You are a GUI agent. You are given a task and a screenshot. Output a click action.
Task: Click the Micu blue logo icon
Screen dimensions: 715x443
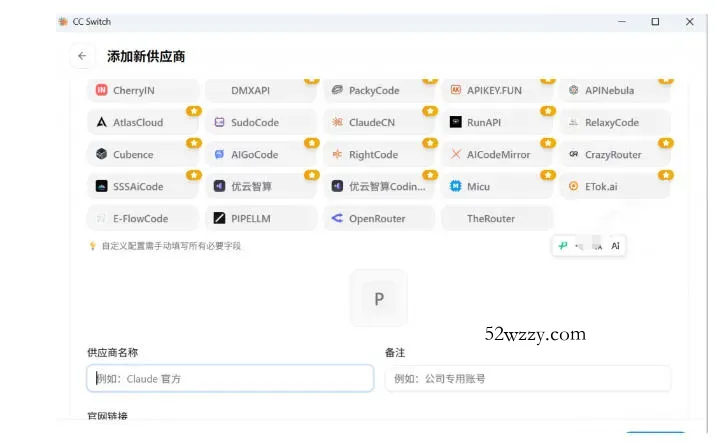pos(456,186)
